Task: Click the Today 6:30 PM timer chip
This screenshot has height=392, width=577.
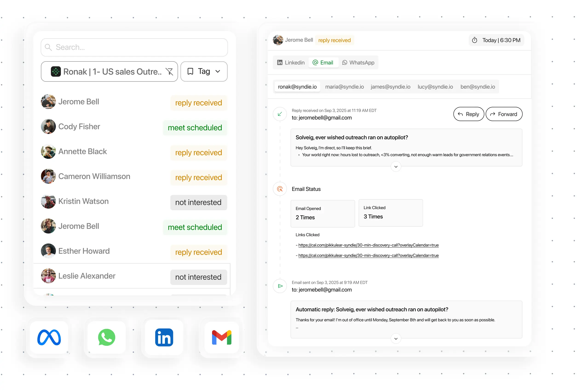Action: coord(496,40)
